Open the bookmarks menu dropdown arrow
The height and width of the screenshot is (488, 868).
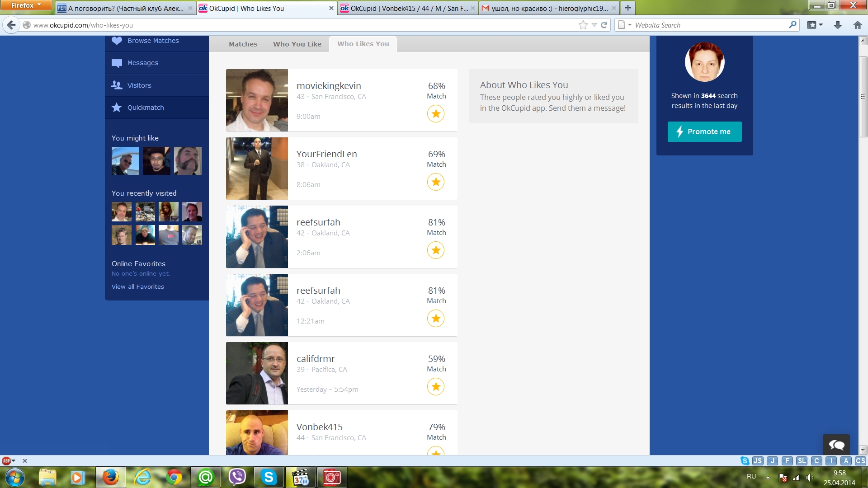coord(821,25)
